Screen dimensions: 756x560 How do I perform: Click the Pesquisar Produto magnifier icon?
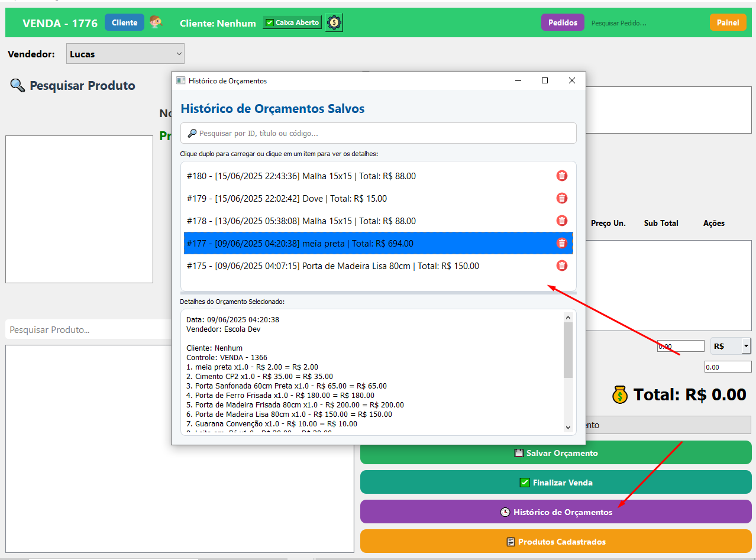17,86
